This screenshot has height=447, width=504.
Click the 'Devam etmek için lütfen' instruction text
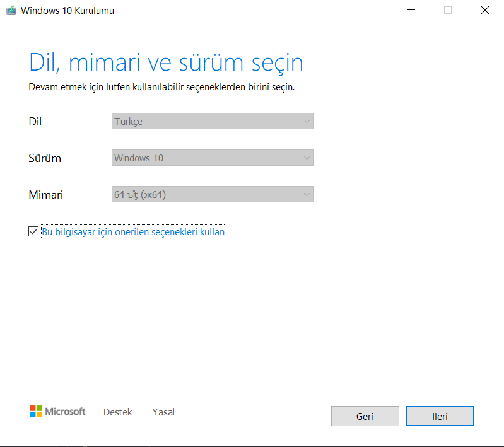pyautogui.click(x=161, y=87)
